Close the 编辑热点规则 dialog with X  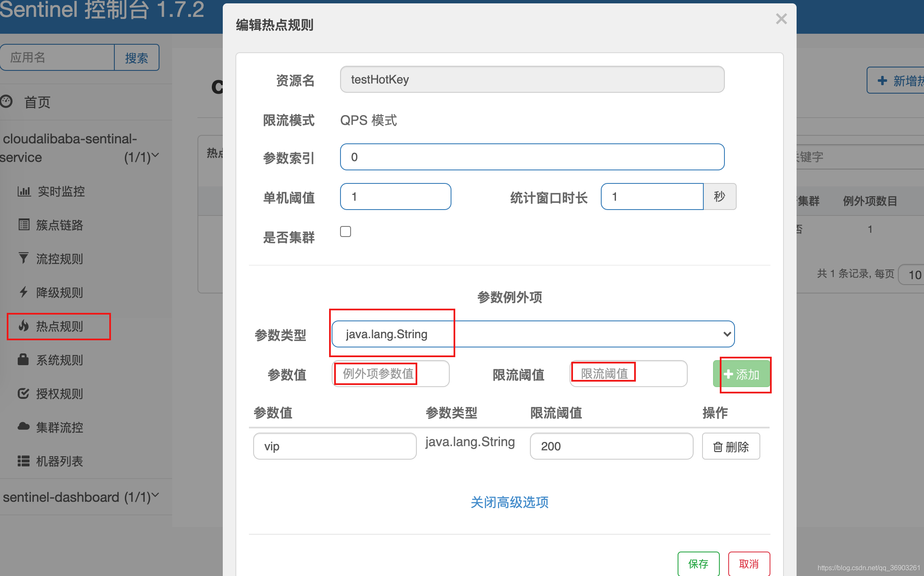coord(781,19)
